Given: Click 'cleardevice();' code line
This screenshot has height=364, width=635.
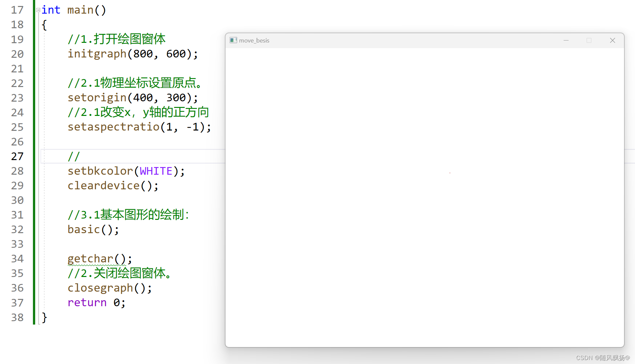Looking at the screenshot, I should click(x=113, y=185).
